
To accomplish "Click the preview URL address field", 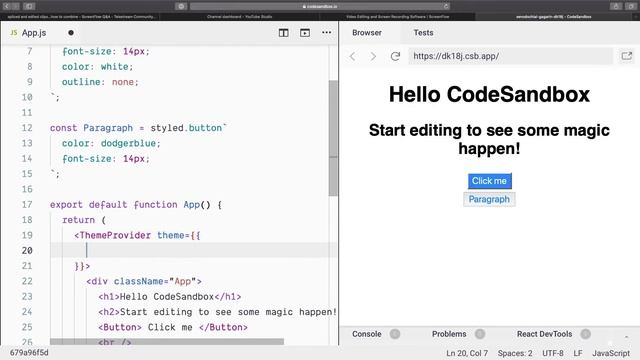I will [510, 56].
